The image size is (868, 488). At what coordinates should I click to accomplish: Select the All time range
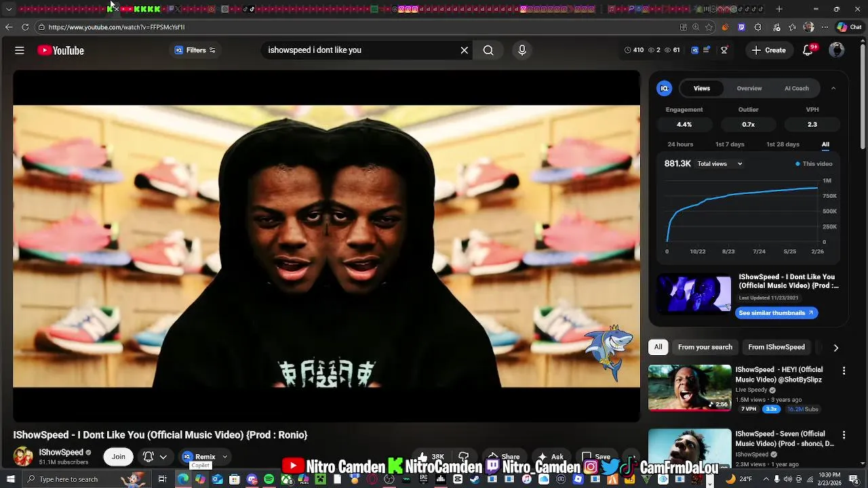click(x=825, y=144)
